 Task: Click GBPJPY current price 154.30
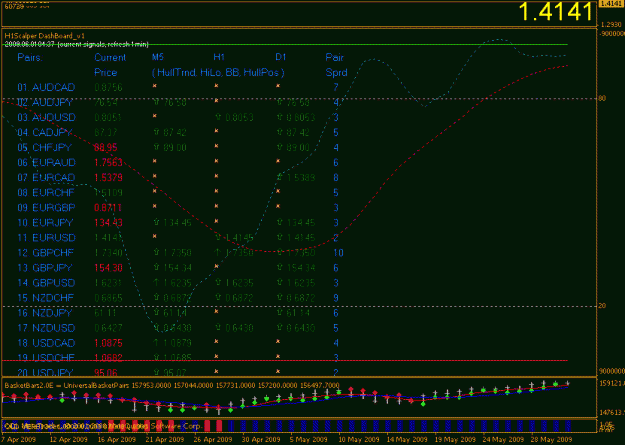pos(108,268)
